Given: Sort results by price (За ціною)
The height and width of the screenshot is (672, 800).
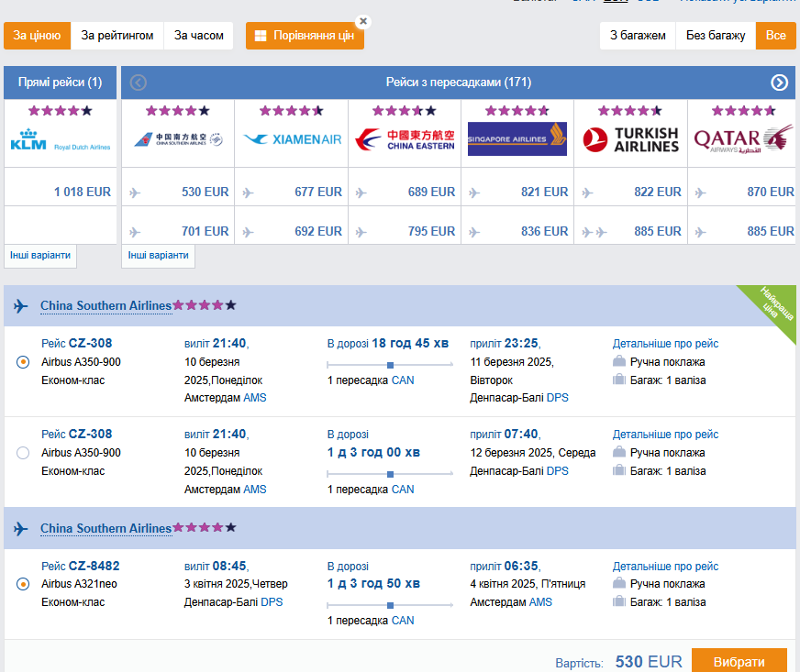Looking at the screenshot, I should (x=37, y=36).
